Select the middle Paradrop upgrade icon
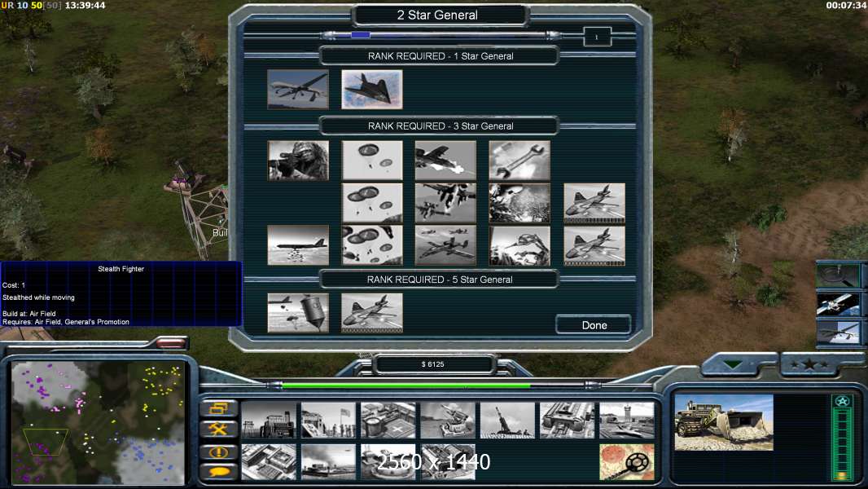The width and height of the screenshot is (868, 489). pos(372,203)
